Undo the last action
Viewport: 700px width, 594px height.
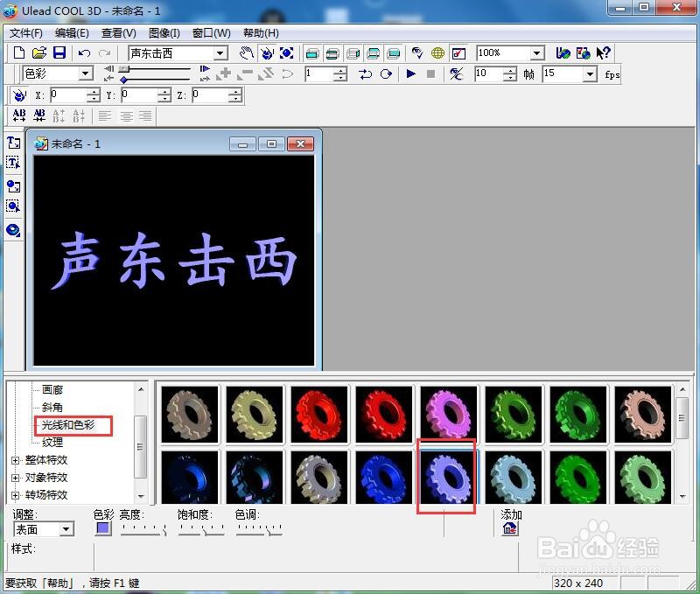pyautogui.click(x=84, y=53)
